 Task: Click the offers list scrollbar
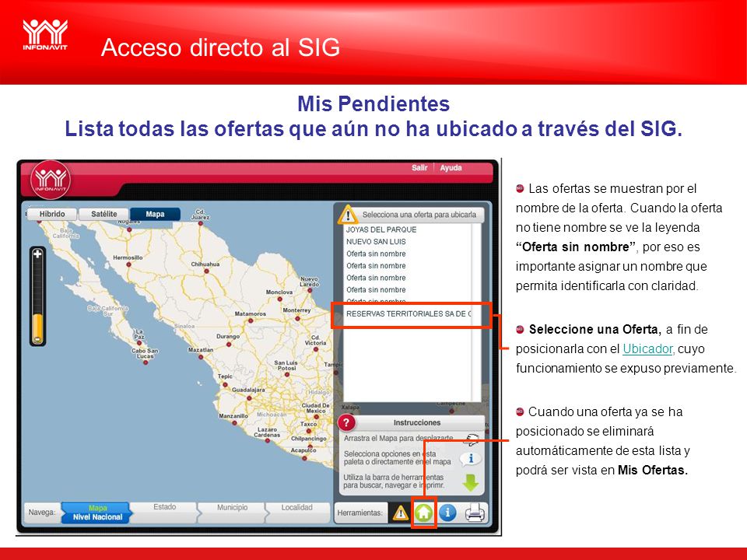pos(476,312)
